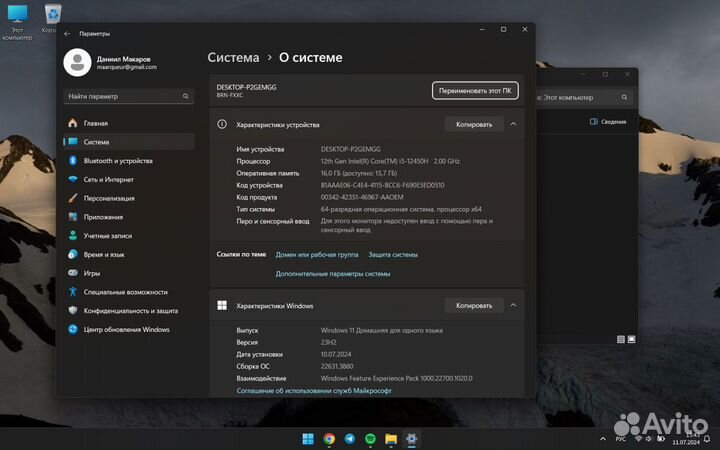The height and width of the screenshot is (450, 720).
Task: Click the РУС language indicator
Action: (620, 439)
